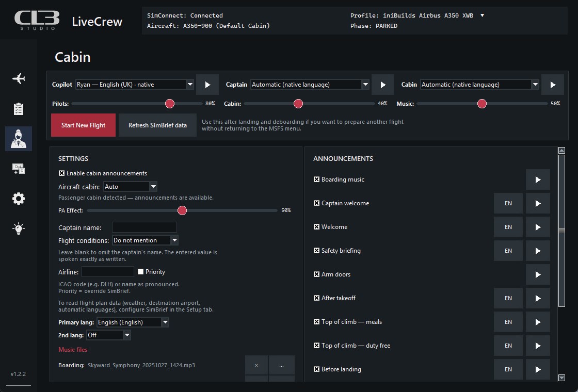Play the Arm doors announcement
This screenshot has width=578, height=392.
click(x=538, y=274)
